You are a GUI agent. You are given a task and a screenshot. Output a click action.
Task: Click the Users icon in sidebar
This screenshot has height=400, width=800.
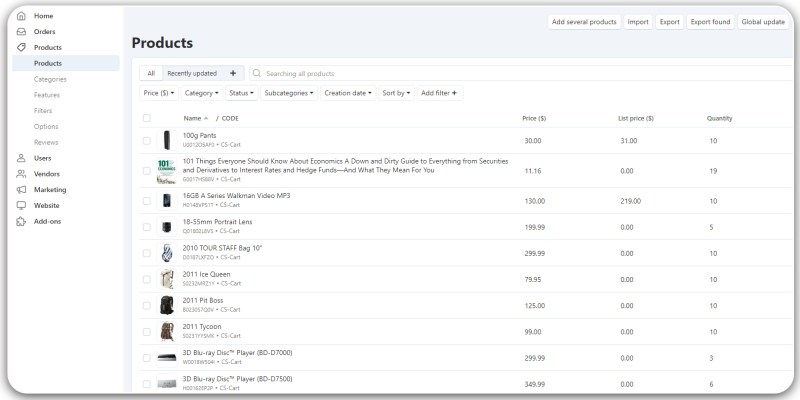(x=22, y=158)
